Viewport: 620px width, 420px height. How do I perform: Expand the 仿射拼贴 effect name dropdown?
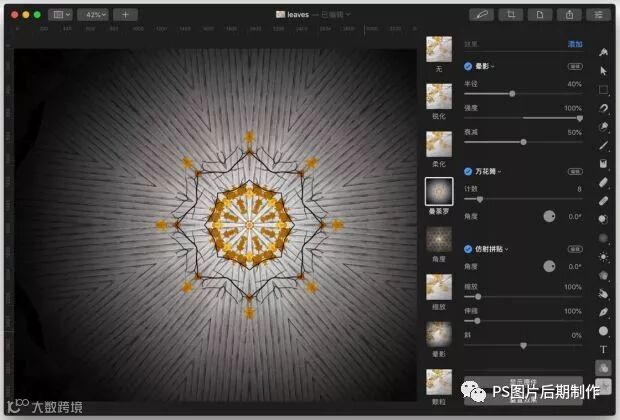point(492,249)
